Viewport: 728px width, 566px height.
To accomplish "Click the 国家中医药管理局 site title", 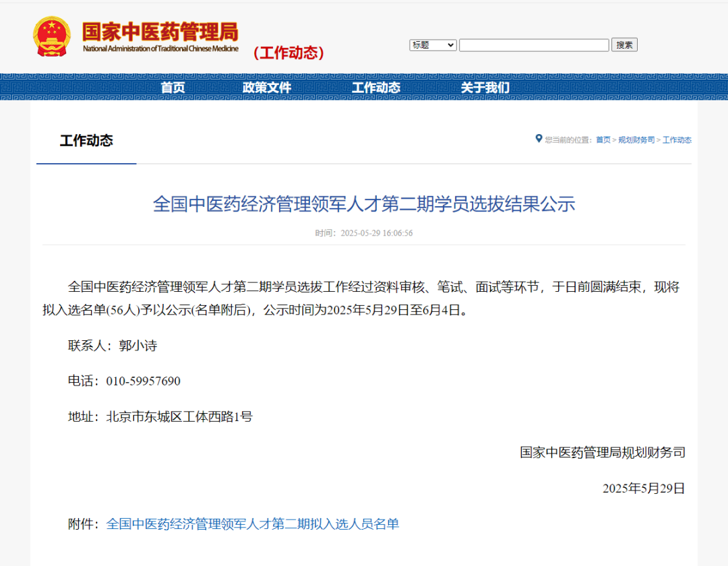I will (x=160, y=32).
